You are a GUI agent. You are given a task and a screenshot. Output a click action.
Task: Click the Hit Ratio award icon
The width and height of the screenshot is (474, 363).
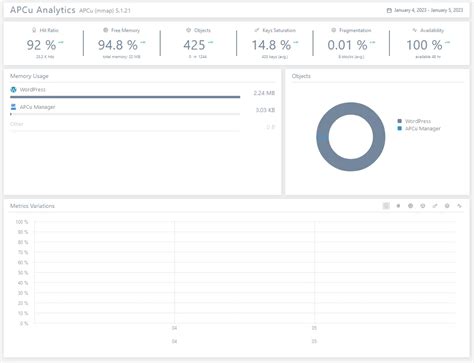(x=34, y=30)
